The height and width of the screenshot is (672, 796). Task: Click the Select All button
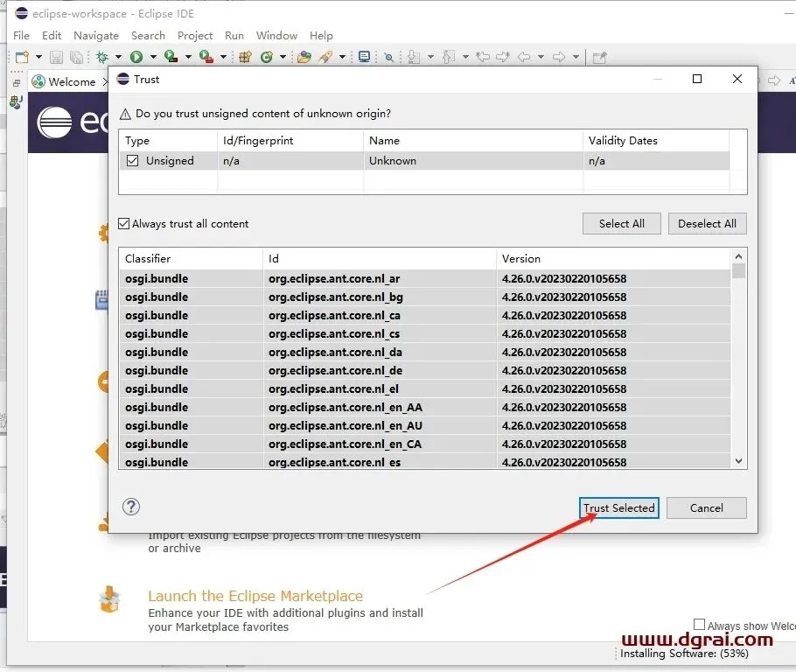[621, 223]
